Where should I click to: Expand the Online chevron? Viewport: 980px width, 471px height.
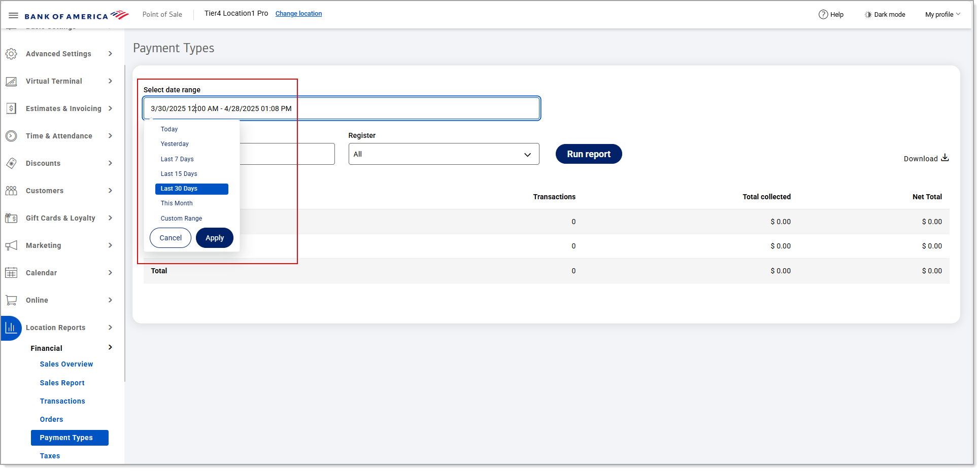pos(110,300)
